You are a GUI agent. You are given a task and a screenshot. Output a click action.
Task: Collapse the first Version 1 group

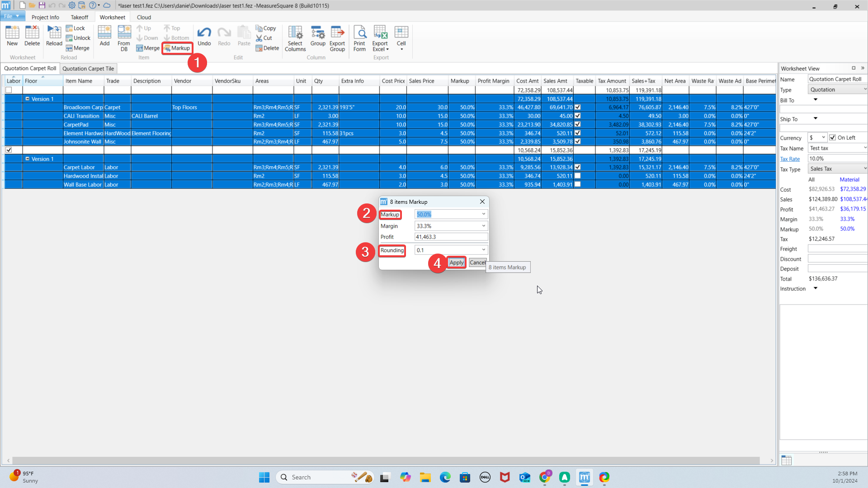coord(27,99)
